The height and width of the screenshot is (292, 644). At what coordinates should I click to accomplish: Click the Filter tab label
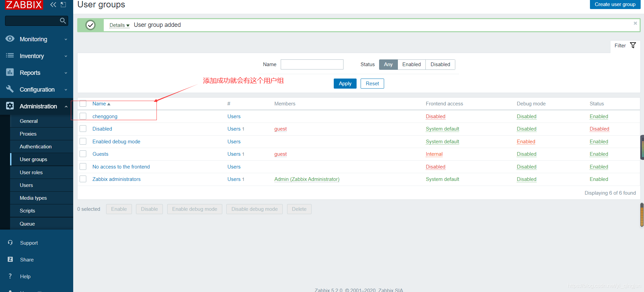click(620, 46)
